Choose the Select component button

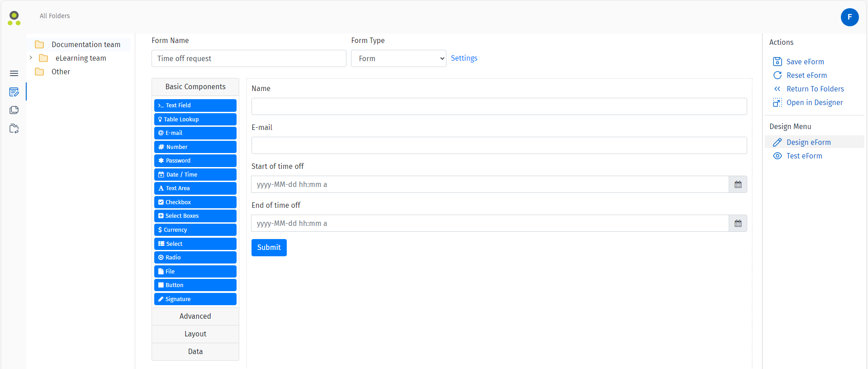(x=195, y=244)
